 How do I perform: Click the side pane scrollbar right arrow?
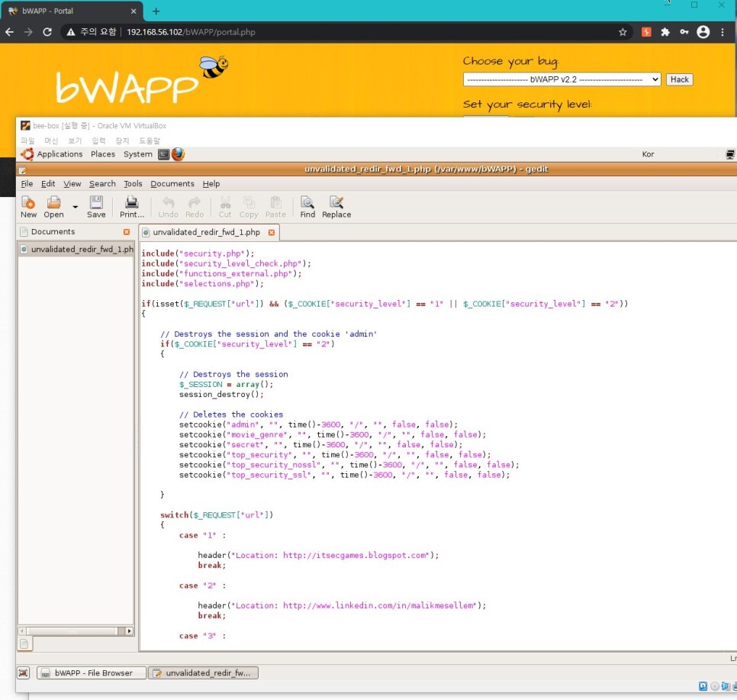click(129, 631)
